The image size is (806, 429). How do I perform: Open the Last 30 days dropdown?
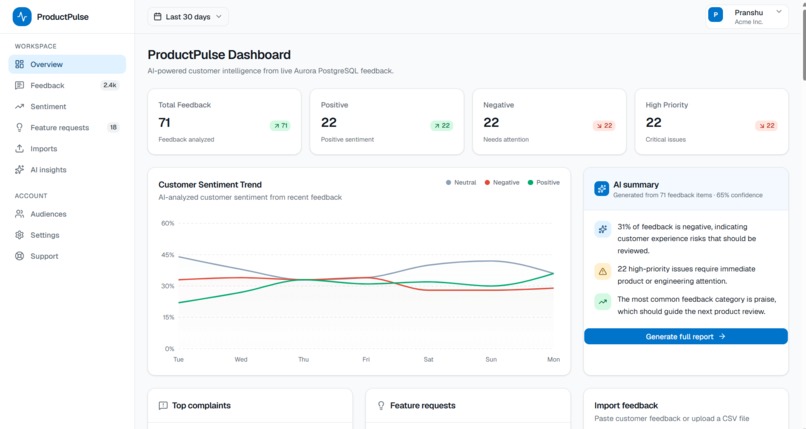point(188,16)
